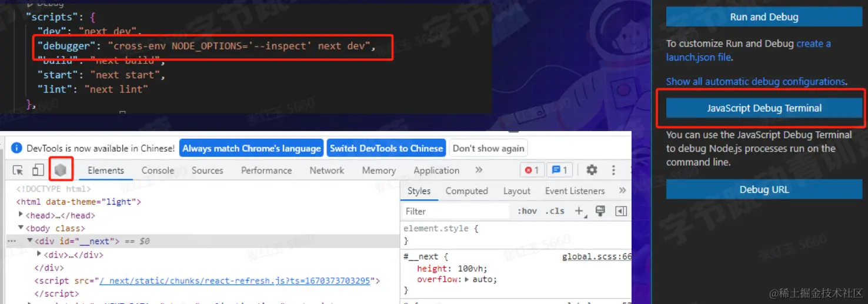Open Show all automatic debug configurations link

coord(756,82)
